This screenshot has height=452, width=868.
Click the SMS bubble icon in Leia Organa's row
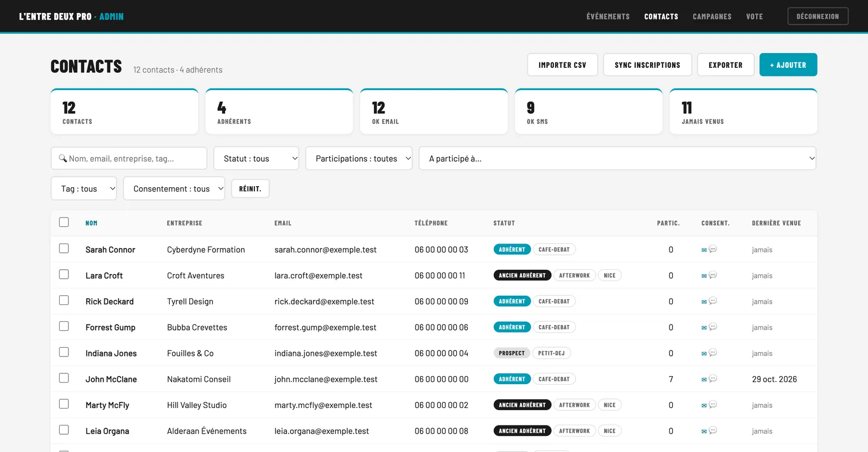point(713,430)
